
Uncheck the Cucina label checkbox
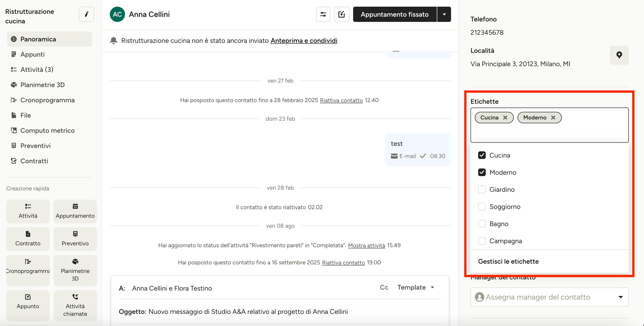click(x=482, y=155)
